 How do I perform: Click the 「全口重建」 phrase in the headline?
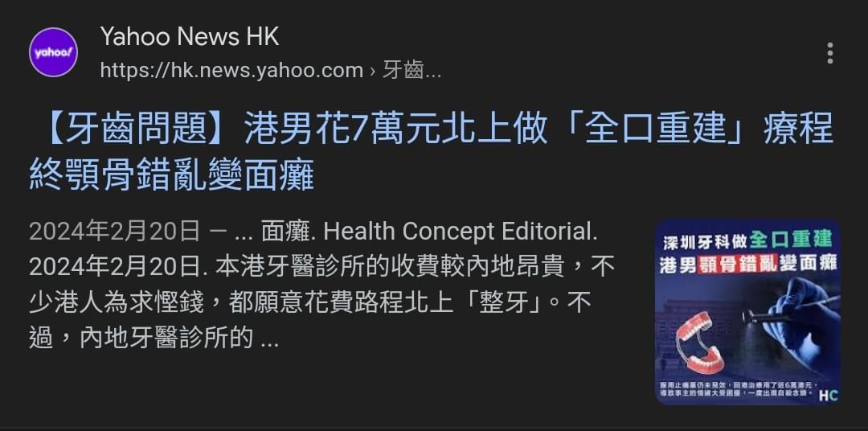(x=656, y=129)
